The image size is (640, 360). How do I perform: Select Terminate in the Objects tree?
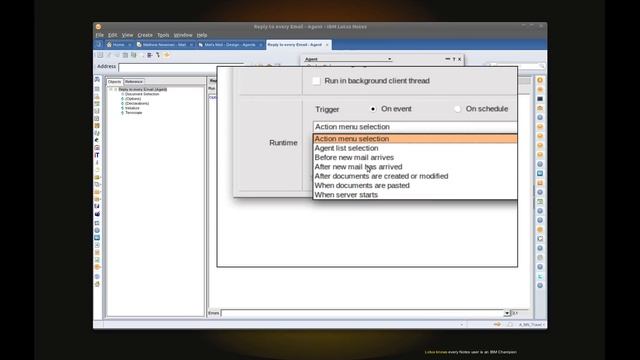pyautogui.click(x=134, y=113)
